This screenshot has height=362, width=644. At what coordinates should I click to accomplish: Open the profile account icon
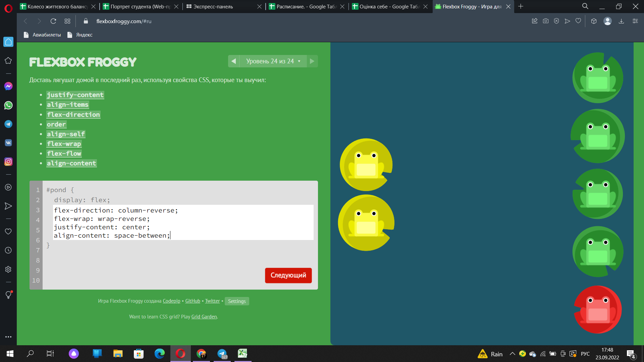[x=607, y=21]
